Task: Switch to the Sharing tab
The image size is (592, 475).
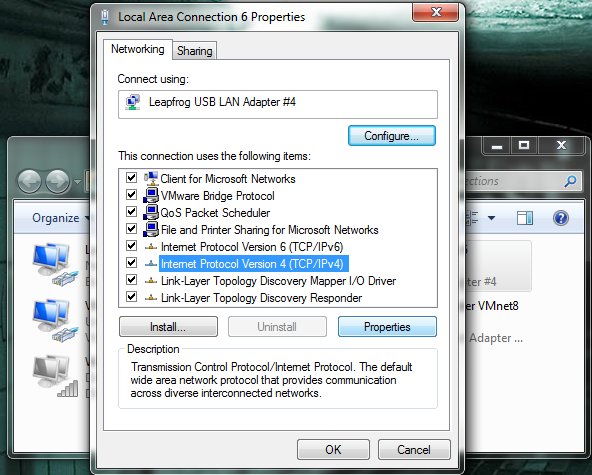Action: (x=195, y=51)
